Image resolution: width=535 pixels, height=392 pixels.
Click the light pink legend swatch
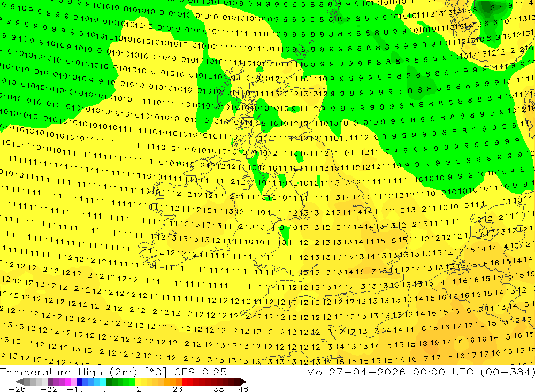point(73,381)
